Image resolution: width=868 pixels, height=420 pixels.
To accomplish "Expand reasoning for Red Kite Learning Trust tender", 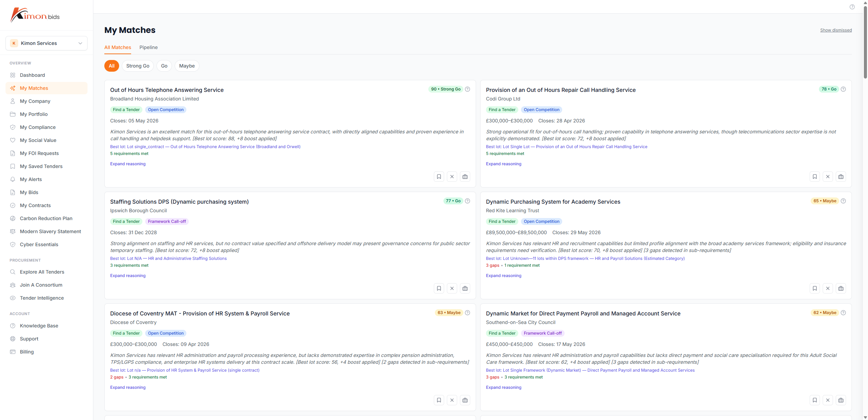I will click(x=504, y=276).
